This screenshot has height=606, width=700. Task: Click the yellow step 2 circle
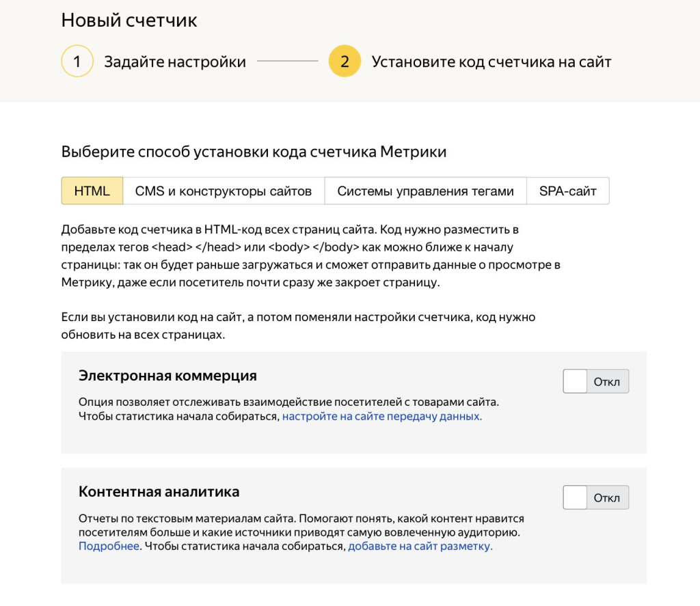click(345, 61)
